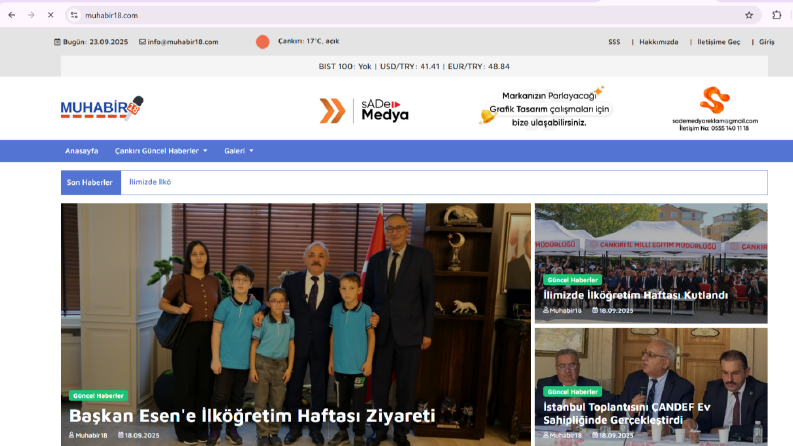Open İstanbul Toplantısını ÇANDEF article
This screenshot has height=446, width=793.
627,414
